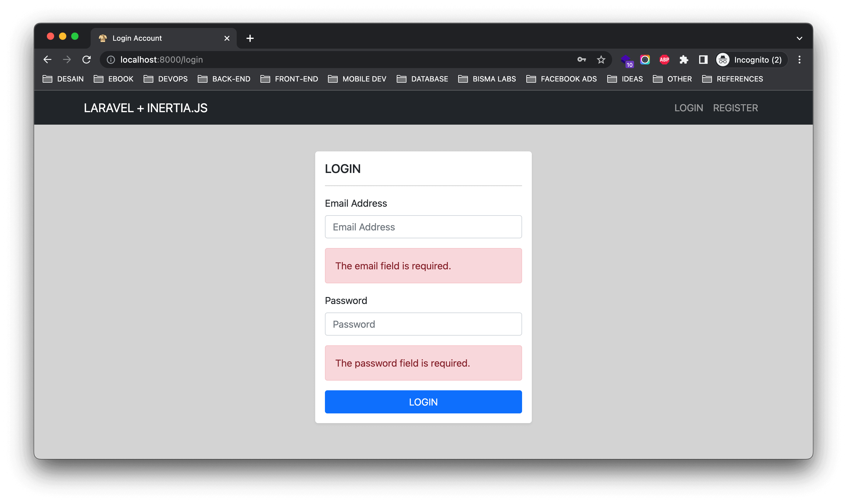Bookmark this page with the star icon
847x504 pixels.
(x=601, y=60)
